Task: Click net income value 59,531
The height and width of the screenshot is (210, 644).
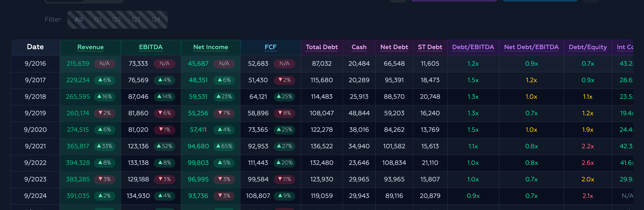Action: (198, 97)
